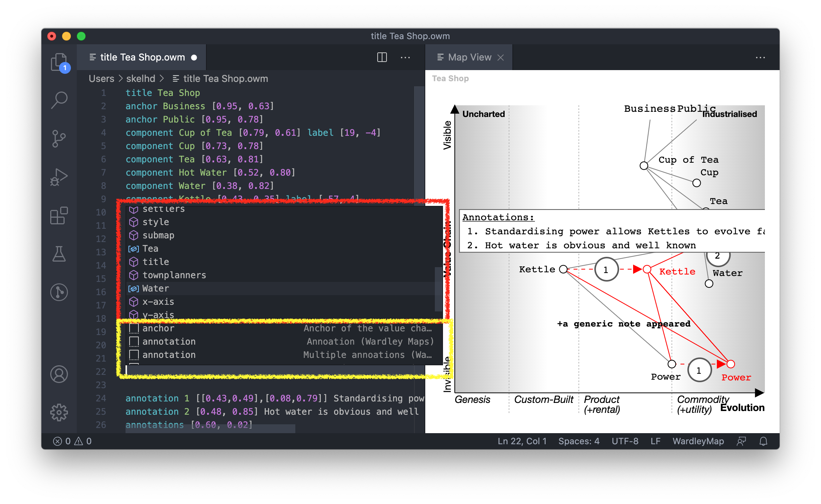Click the split editor right icon

(x=382, y=57)
